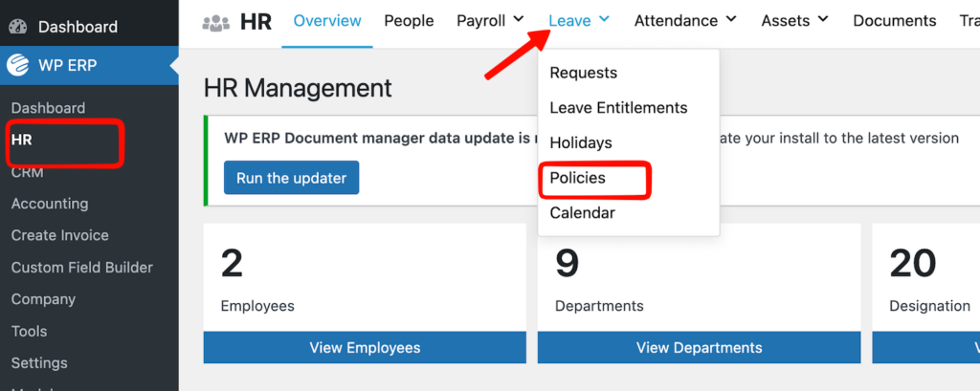Click the WP ERP logo icon
The width and height of the screenshot is (980, 391).
pos(18,66)
